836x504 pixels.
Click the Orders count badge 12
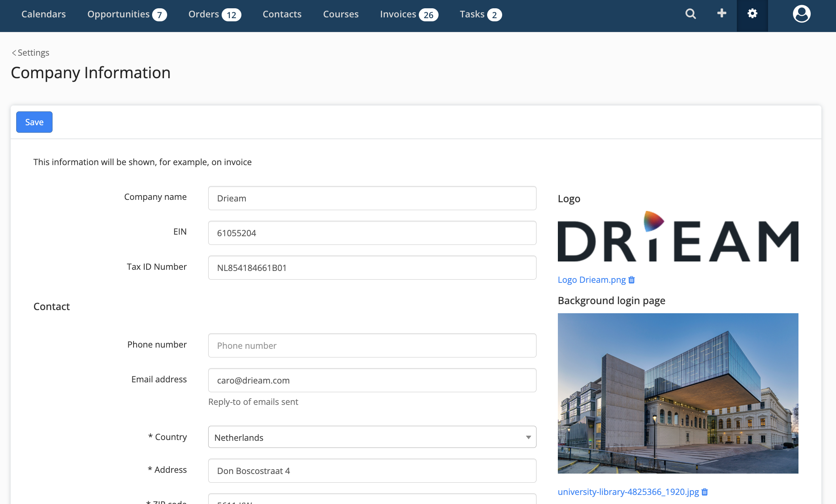point(232,15)
